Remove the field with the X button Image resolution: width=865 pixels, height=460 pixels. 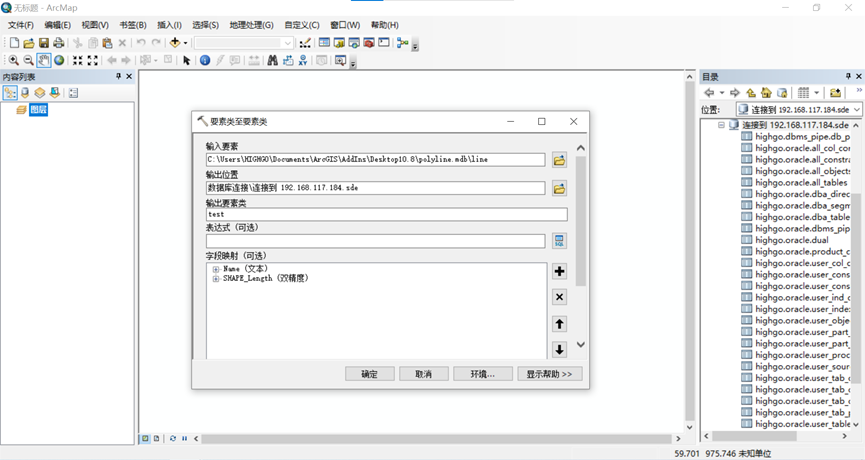coord(559,297)
